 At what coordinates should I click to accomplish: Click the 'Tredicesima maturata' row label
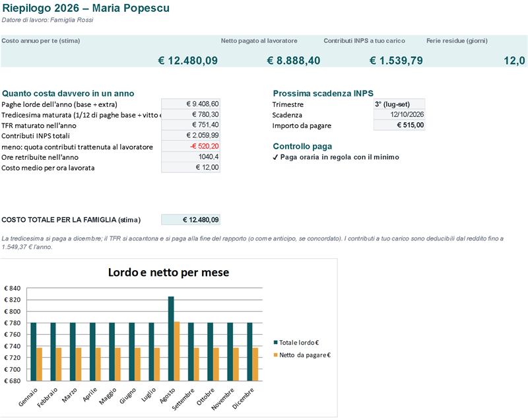point(81,115)
